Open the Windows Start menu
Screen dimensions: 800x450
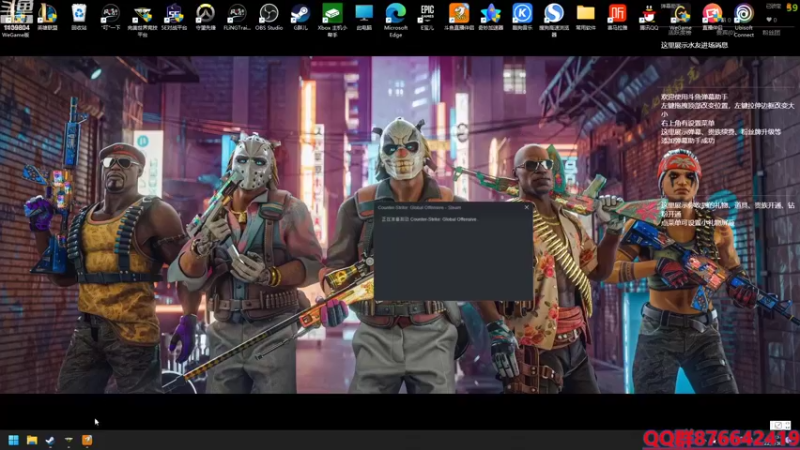(13, 440)
